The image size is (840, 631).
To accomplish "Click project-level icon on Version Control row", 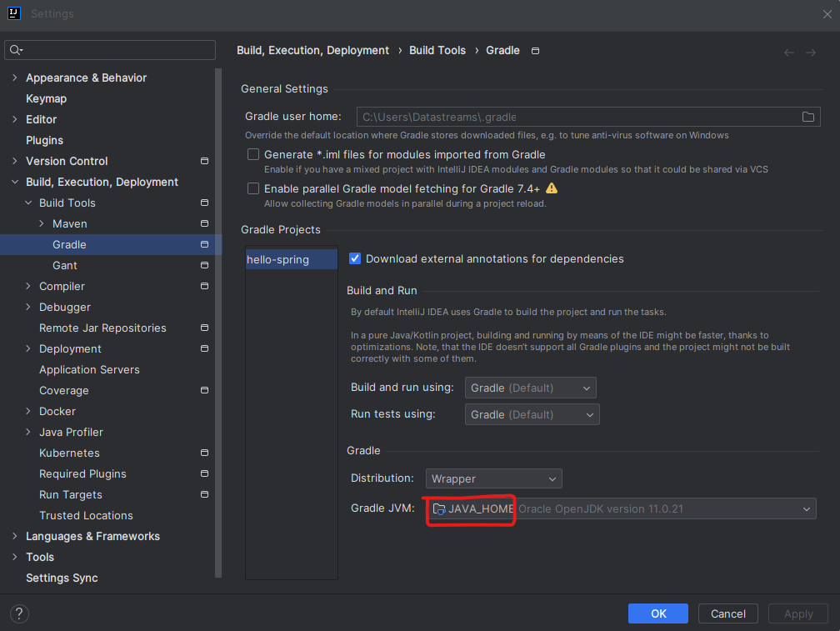I will [204, 161].
